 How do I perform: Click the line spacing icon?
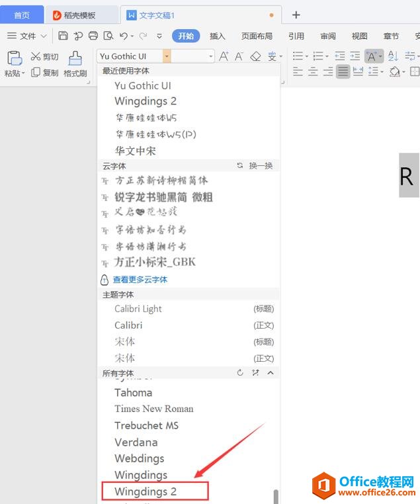point(373,71)
